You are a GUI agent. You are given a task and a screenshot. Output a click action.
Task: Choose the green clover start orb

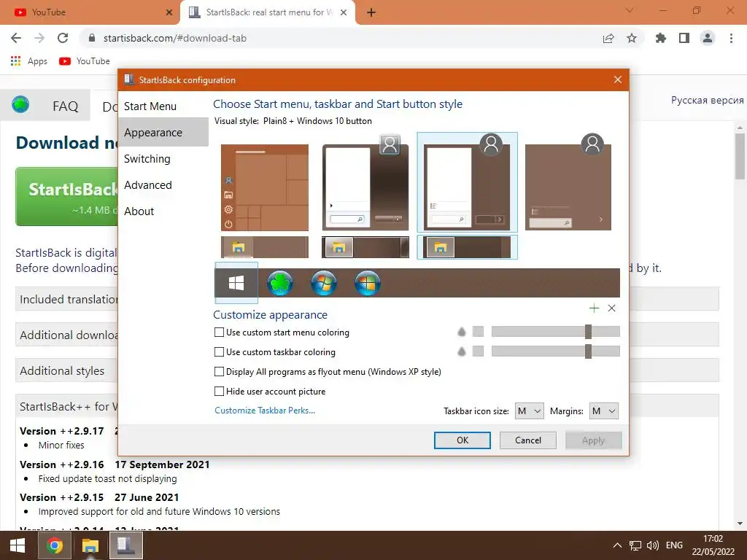[x=279, y=283]
